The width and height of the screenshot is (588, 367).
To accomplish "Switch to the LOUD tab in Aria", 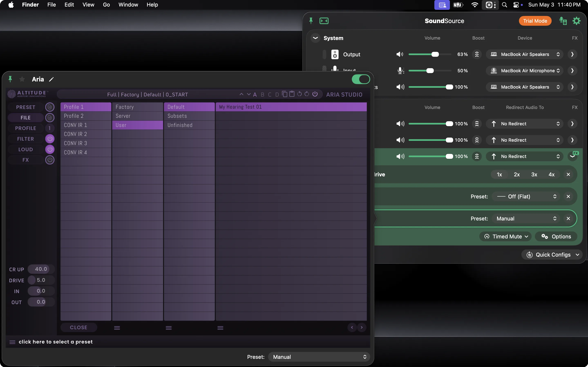I will point(26,150).
